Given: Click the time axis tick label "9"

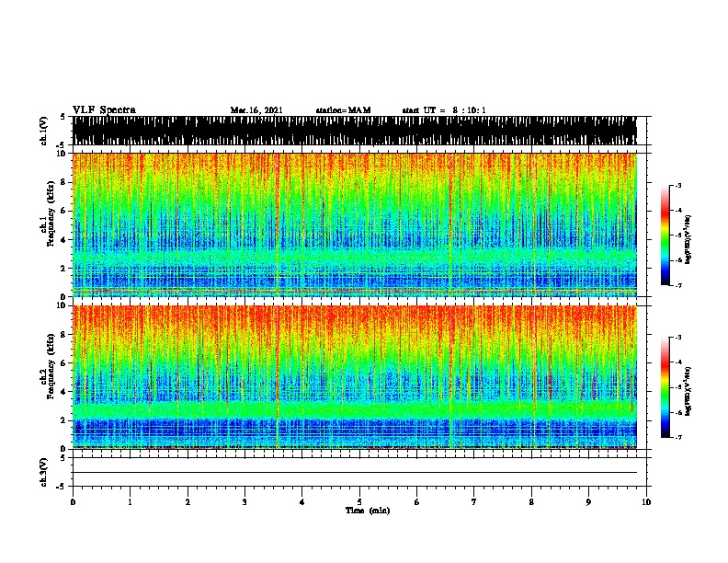Looking at the screenshot, I should coord(588,502).
